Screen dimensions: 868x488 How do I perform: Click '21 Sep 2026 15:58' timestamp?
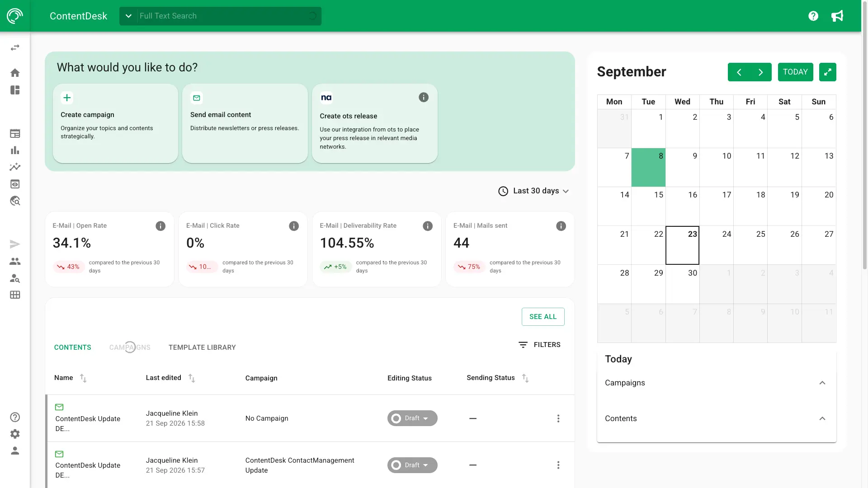(175, 423)
